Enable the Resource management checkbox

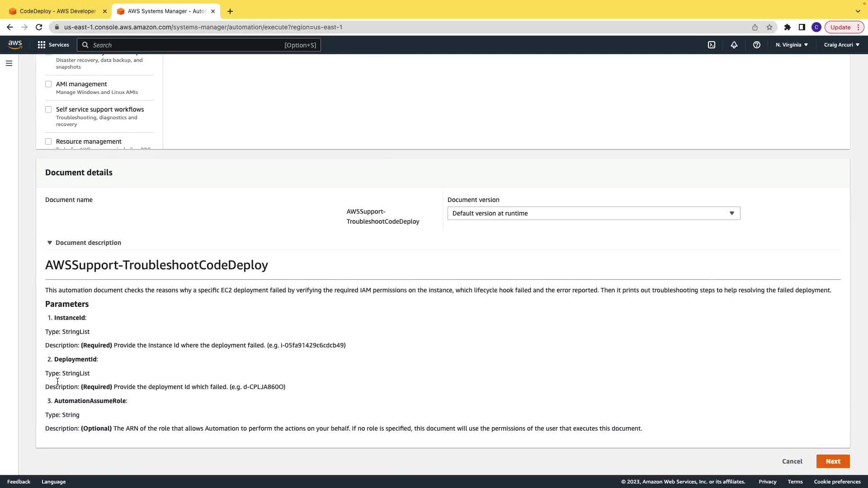tap(48, 141)
